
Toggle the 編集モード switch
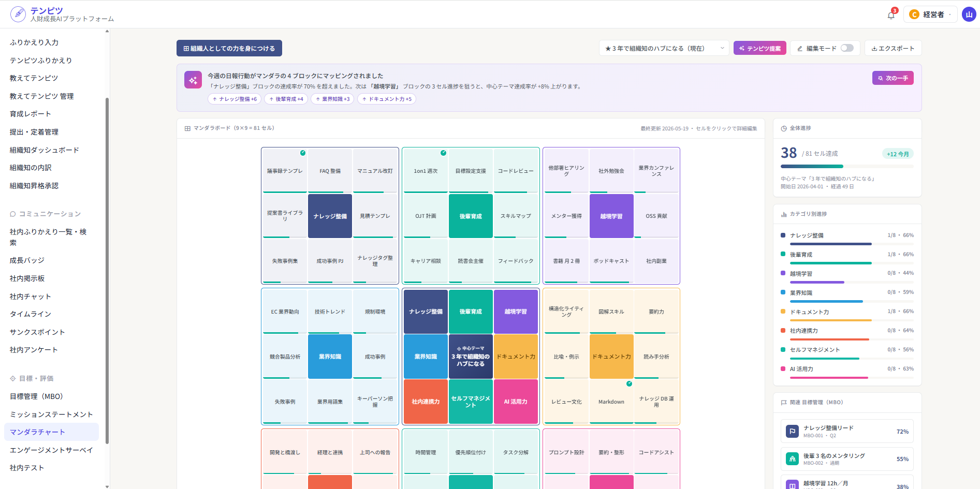(x=847, y=48)
